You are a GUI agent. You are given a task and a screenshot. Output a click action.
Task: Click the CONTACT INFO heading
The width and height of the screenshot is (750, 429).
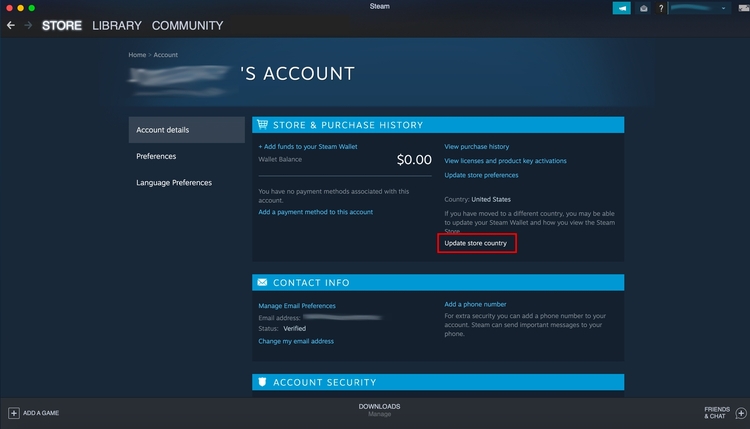tap(311, 283)
